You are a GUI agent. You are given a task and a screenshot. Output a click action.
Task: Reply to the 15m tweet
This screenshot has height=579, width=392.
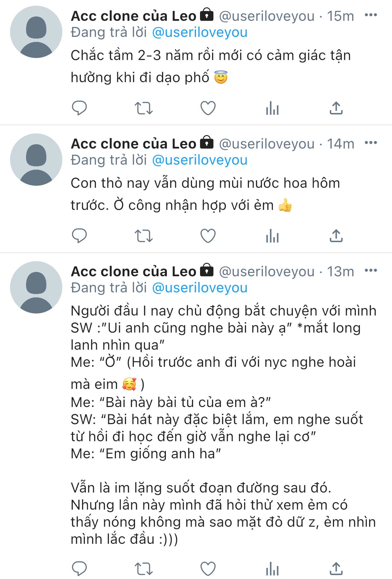tap(79, 108)
